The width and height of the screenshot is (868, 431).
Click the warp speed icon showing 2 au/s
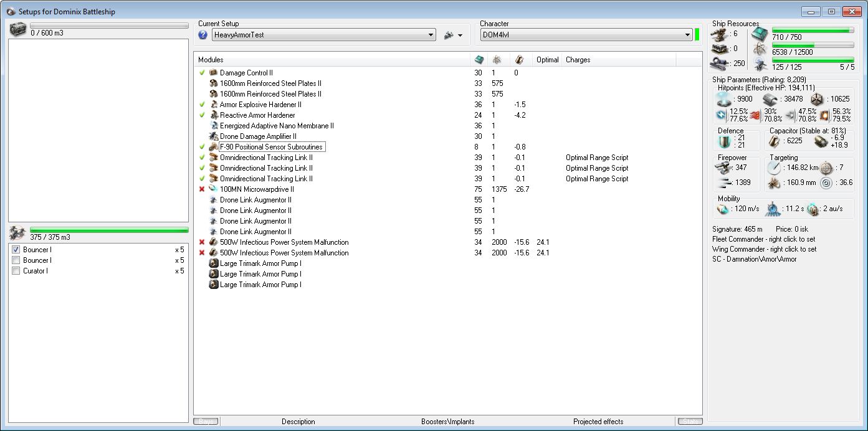(x=813, y=209)
